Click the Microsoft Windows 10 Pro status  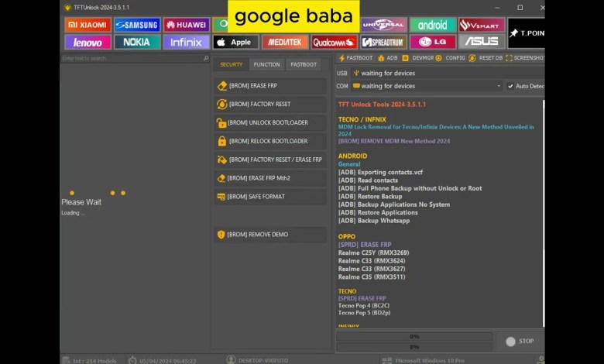[x=423, y=361]
